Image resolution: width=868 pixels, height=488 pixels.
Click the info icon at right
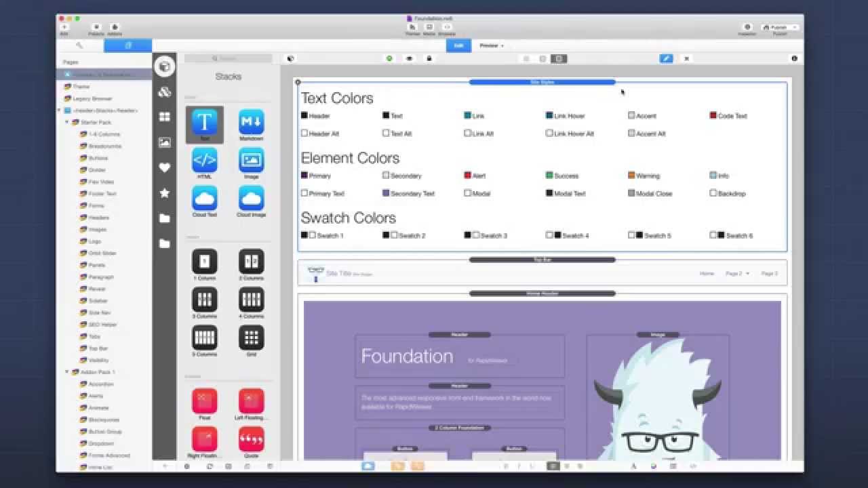tap(794, 58)
